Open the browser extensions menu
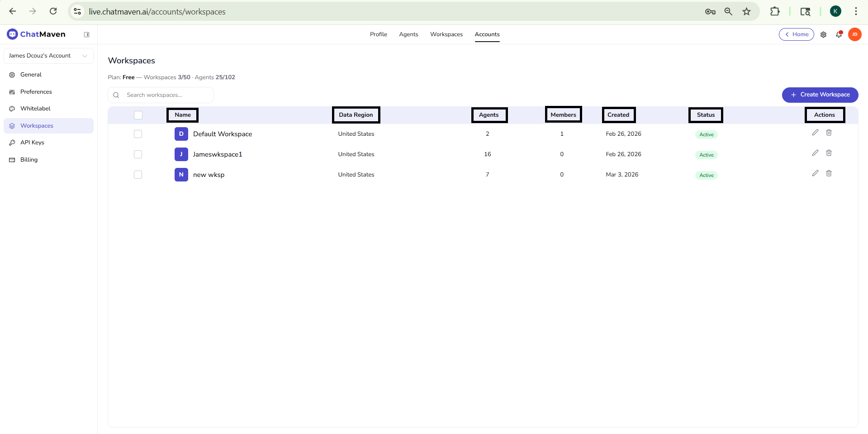868x434 pixels. [775, 11]
